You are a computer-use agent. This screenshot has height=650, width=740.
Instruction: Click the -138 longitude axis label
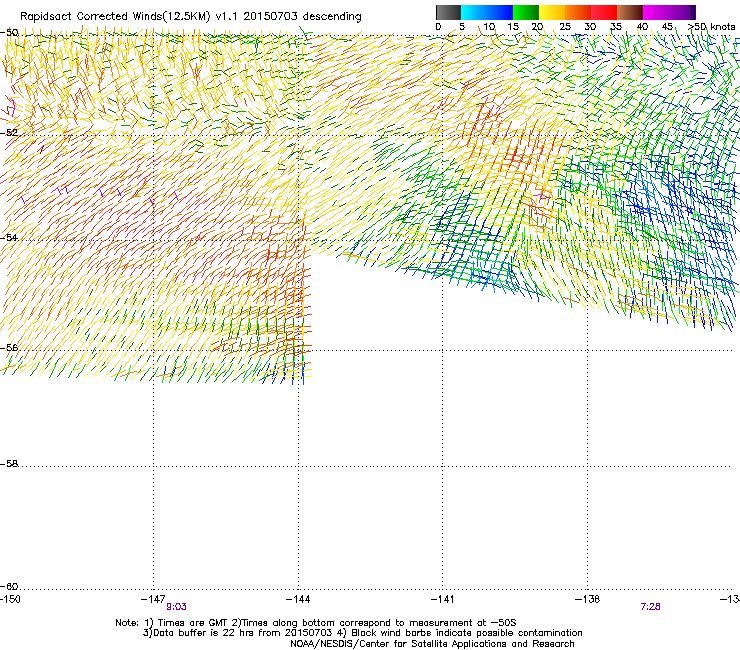pos(587,599)
